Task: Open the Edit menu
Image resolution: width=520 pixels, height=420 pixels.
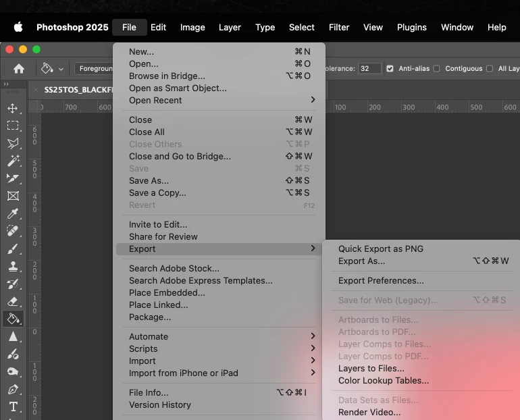Action: [158, 27]
